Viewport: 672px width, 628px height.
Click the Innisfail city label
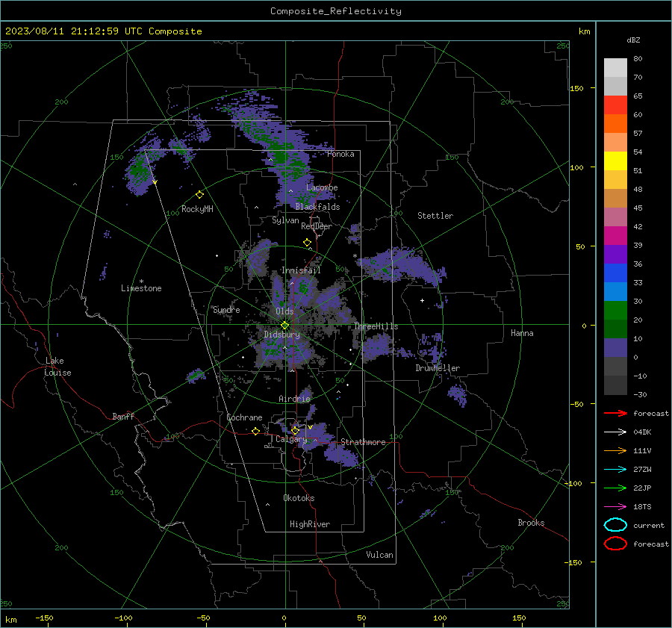click(301, 270)
